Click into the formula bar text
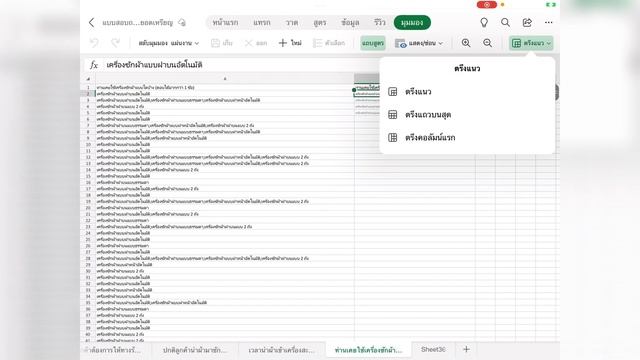The height and width of the screenshot is (360, 640). [154, 65]
